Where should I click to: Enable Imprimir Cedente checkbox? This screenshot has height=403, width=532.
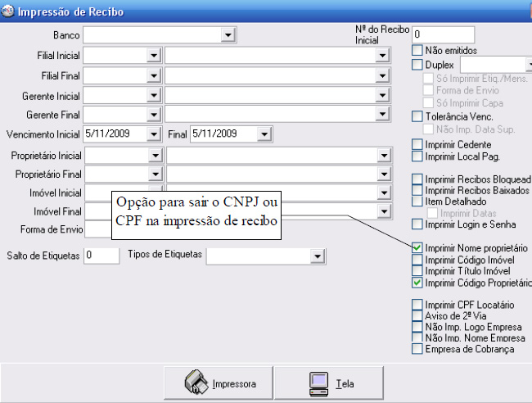tap(417, 145)
